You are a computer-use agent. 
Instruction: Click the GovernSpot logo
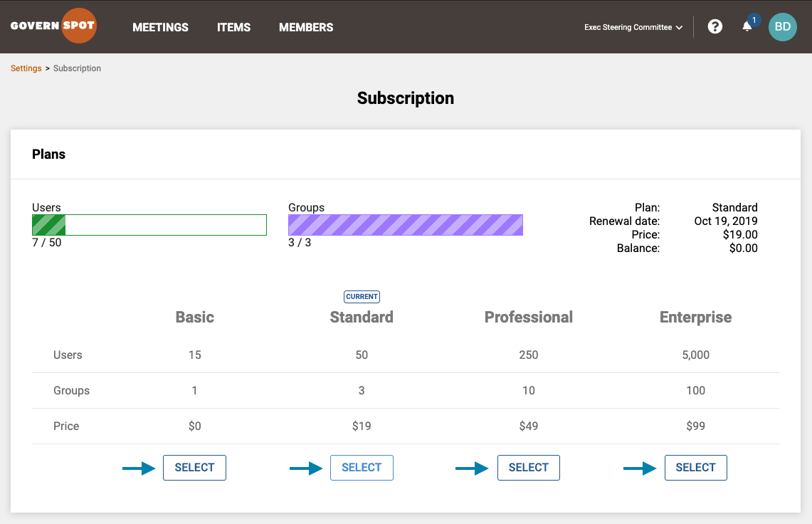coord(53,26)
